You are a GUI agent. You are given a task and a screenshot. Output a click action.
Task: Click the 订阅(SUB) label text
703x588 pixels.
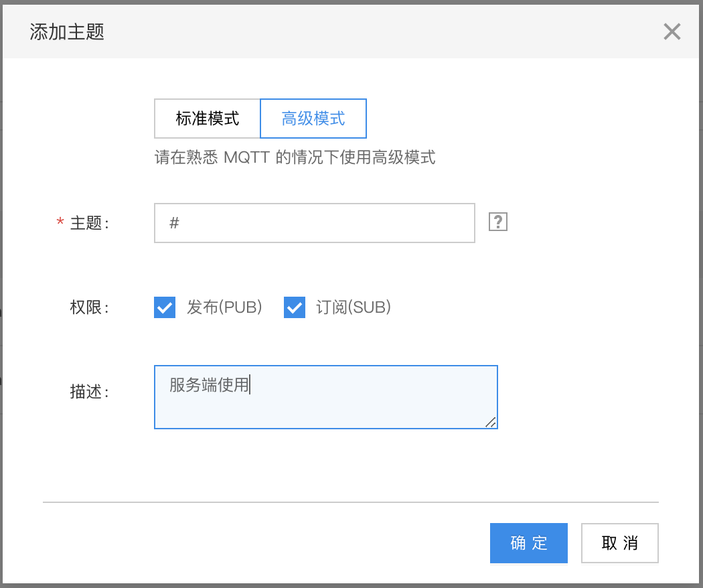[353, 307]
